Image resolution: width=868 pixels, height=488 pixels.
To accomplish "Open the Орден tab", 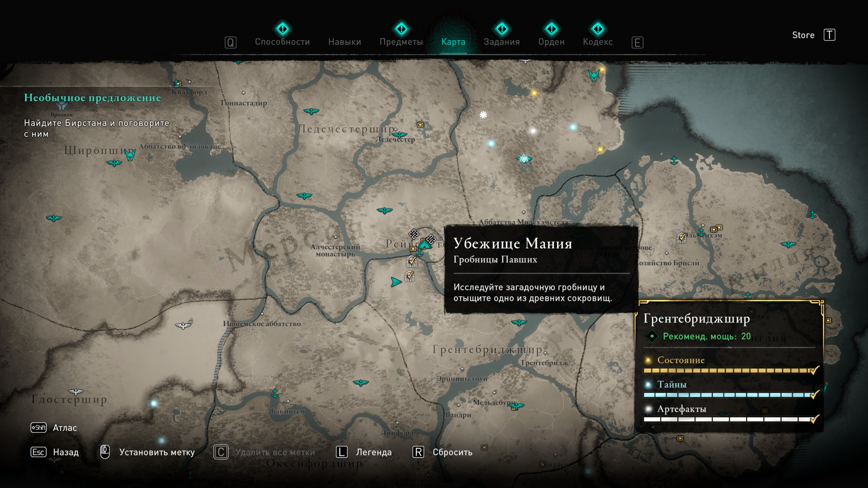I will 551,42.
